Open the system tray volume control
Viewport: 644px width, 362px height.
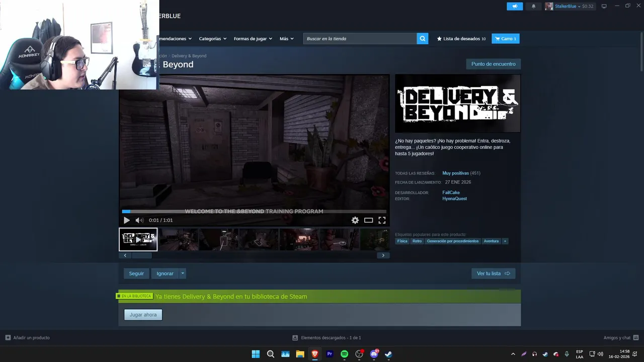coord(600,354)
